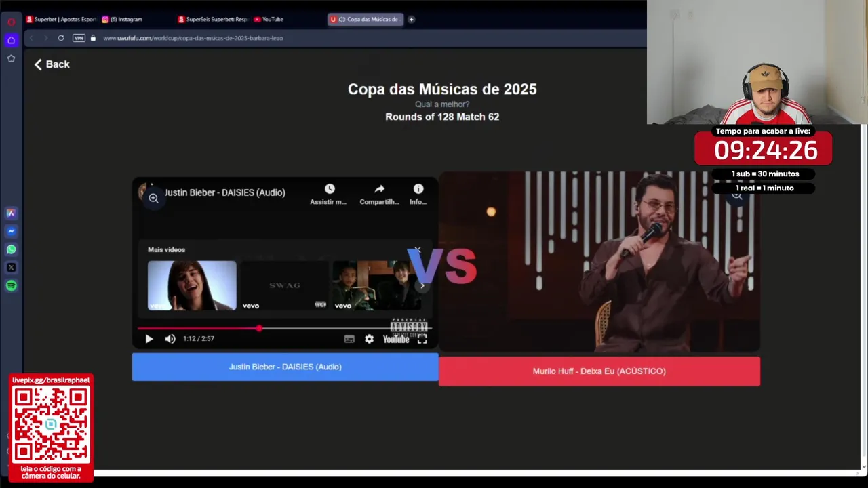
Task: Click the site security lock icon
Action: pos(94,38)
